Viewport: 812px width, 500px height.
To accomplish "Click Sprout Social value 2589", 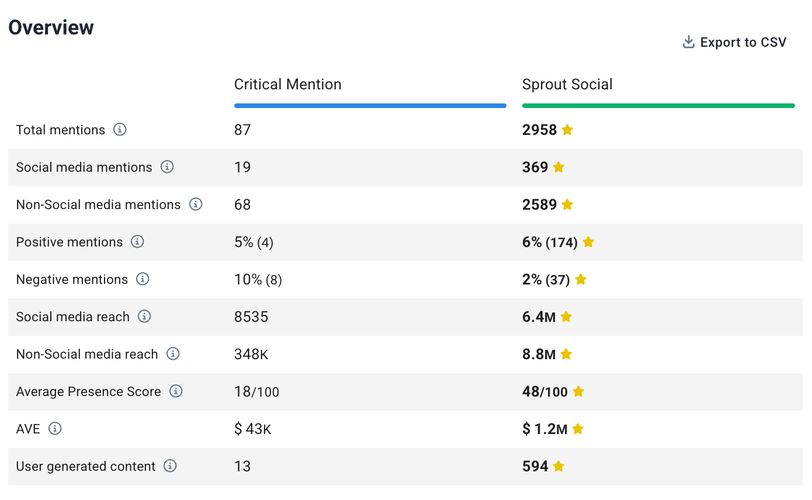I will click(x=540, y=204).
